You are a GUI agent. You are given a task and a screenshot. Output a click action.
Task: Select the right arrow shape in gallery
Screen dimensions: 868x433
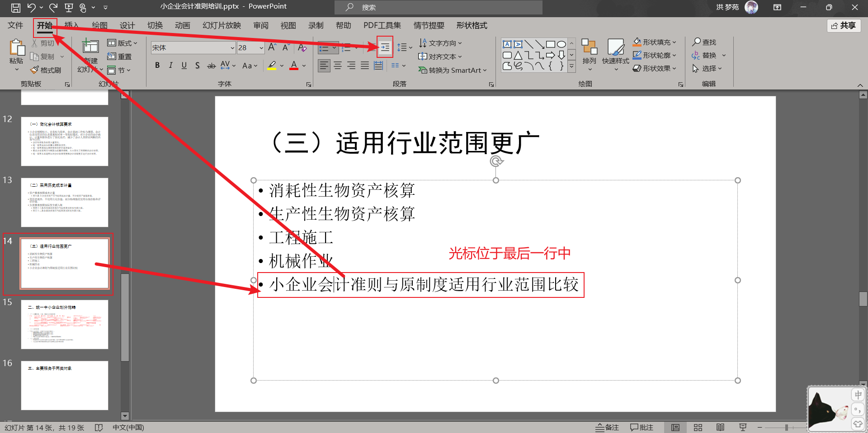(551, 55)
